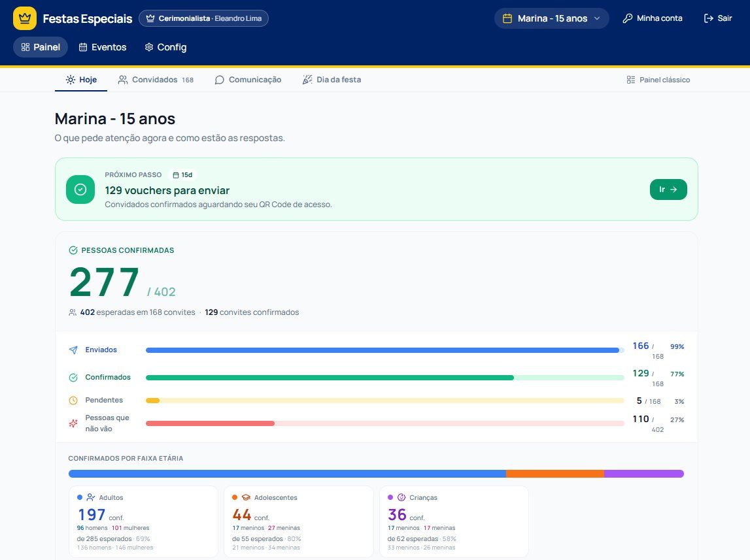
Task: Click the check circle icon for Confirmados
Action: [73, 378]
